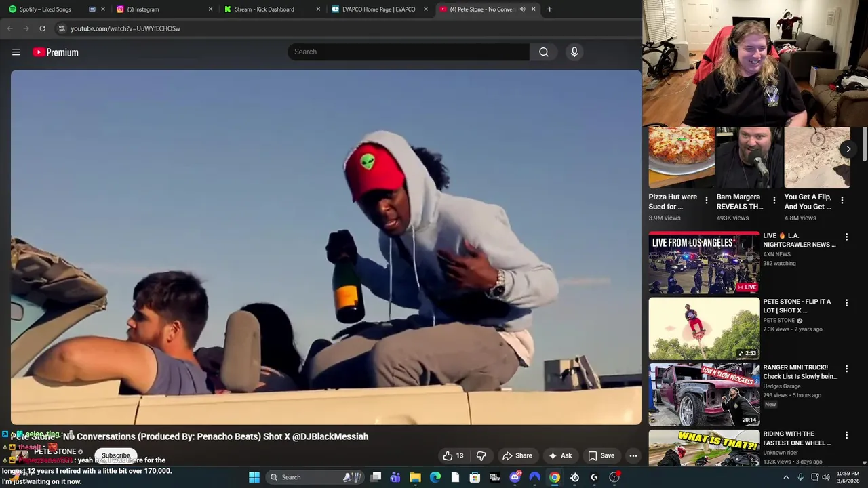Dislike the video with thumbs down

481,455
